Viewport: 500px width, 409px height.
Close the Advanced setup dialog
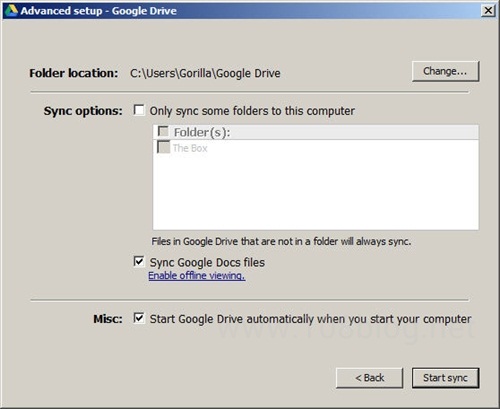[488, 10]
